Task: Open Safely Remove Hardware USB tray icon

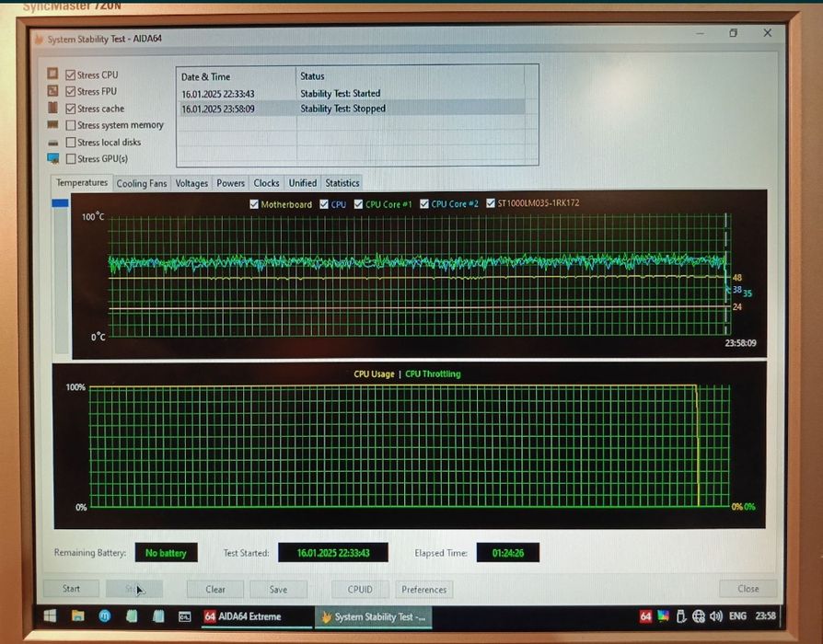Action: pyautogui.click(x=680, y=616)
